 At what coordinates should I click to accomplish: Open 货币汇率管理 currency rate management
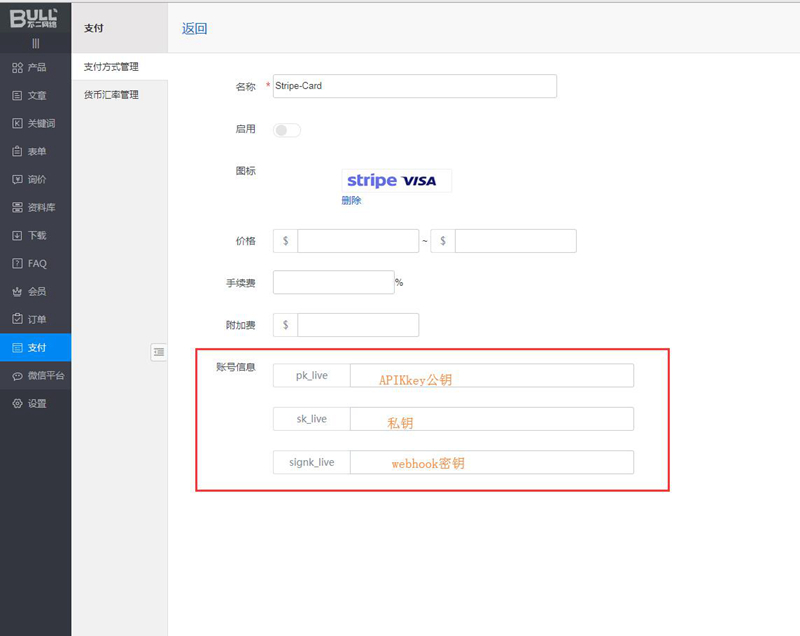tap(111, 95)
